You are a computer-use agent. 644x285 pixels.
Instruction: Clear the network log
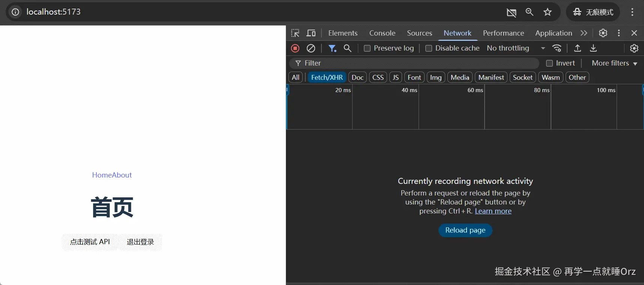[311, 48]
